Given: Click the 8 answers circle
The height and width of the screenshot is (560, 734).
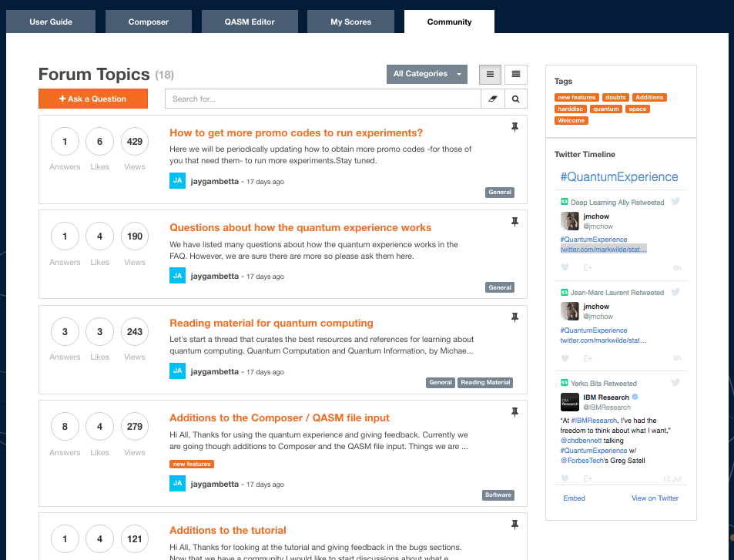Looking at the screenshot, I should click(x=65, y=427).
